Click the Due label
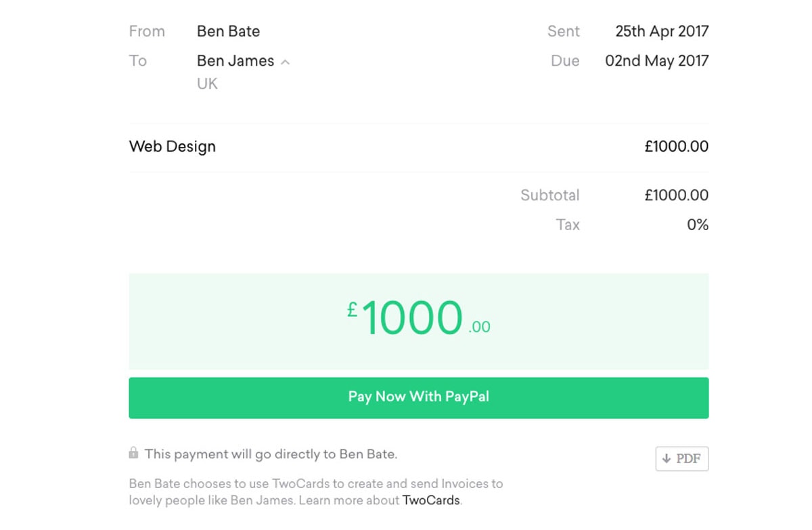812x530 pixels. (566, 61)
